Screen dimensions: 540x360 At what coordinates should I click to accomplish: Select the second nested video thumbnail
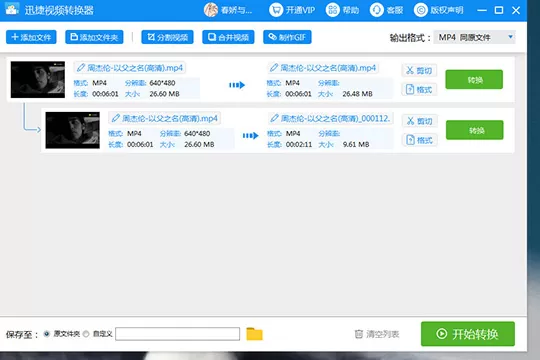coord(73,130)
